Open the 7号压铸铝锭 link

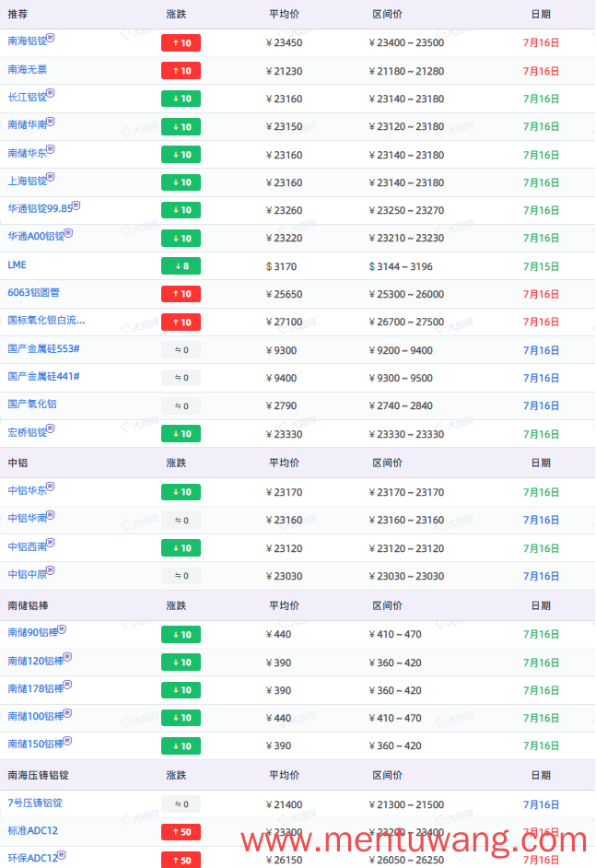35,803
